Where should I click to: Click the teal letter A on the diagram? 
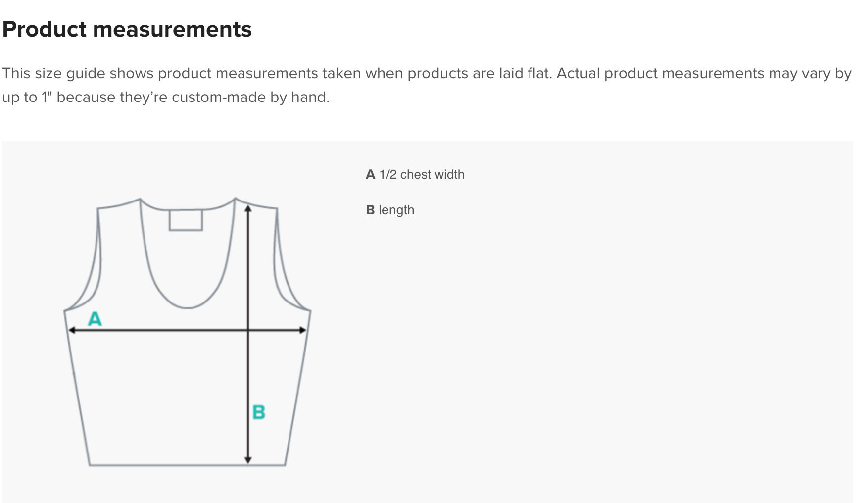pyautogui.click(x=95, y=319)
